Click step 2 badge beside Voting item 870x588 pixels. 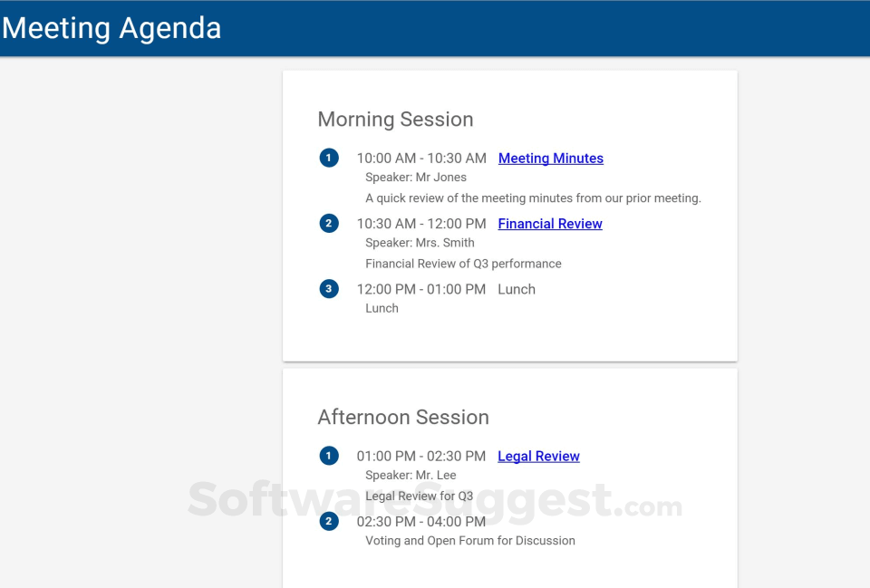329,521
